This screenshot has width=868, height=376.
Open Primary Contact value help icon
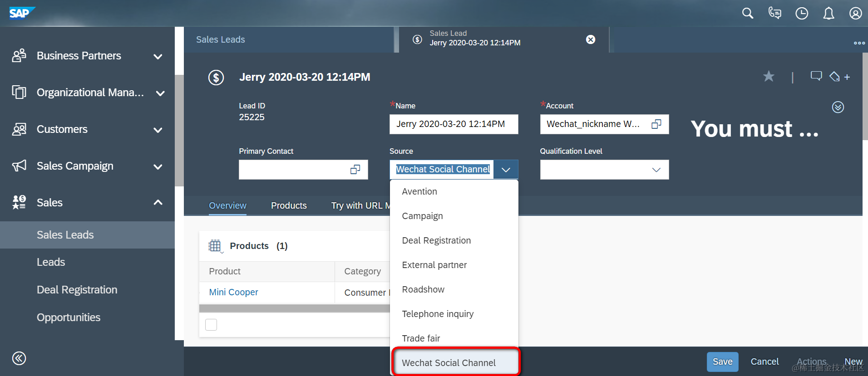[x=355, y=170]
